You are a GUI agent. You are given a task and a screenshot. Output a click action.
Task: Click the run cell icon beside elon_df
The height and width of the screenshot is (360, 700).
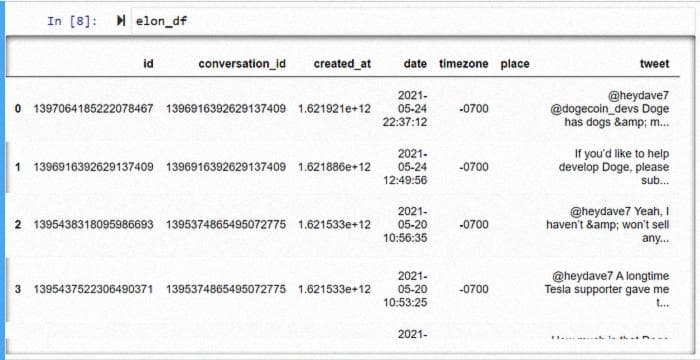click(121, 21)
